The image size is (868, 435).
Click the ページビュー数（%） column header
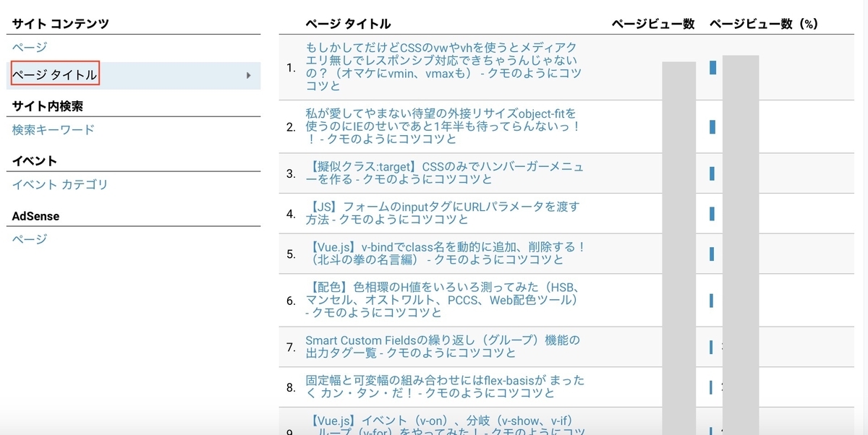(763, 24)
